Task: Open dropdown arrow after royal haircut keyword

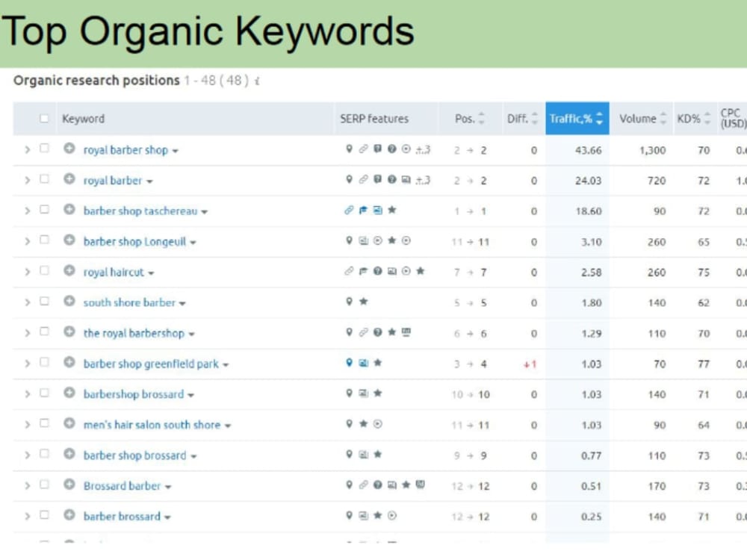Action: click(x=151, y=273)
